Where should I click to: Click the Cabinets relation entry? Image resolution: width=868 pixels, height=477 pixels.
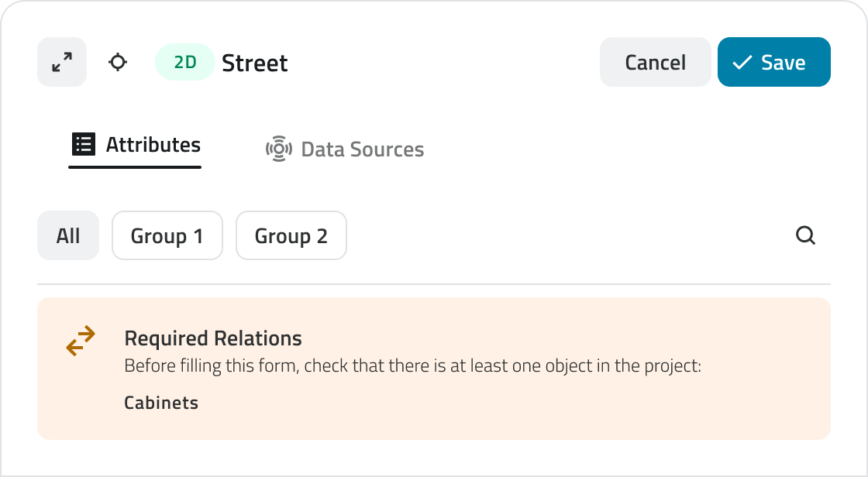pyautogui.click(x=161, y=403)
